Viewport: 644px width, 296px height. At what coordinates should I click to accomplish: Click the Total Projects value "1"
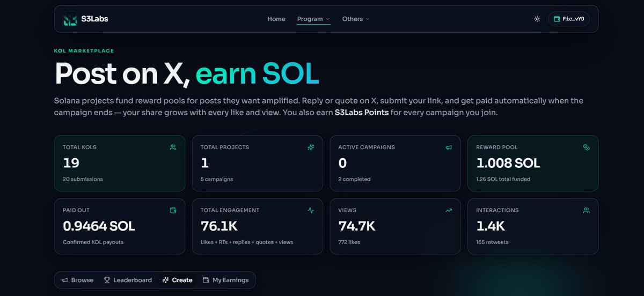click(x=204, y=163)
